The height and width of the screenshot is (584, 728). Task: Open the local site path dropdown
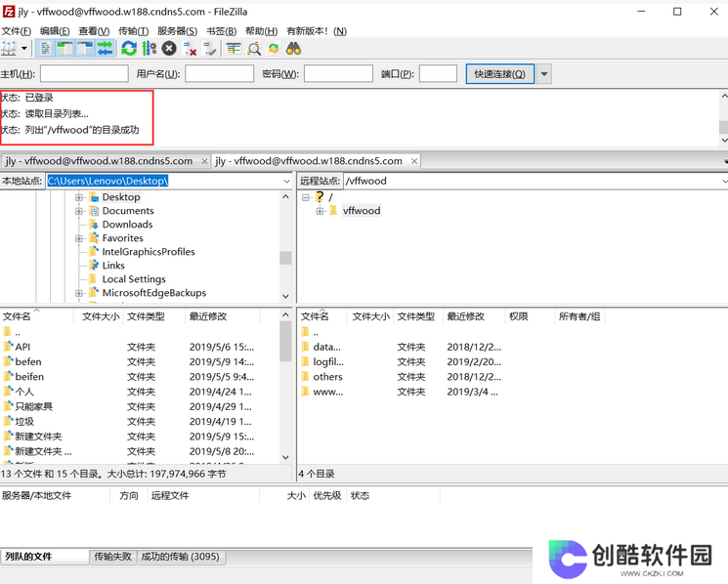click(286, 181)
